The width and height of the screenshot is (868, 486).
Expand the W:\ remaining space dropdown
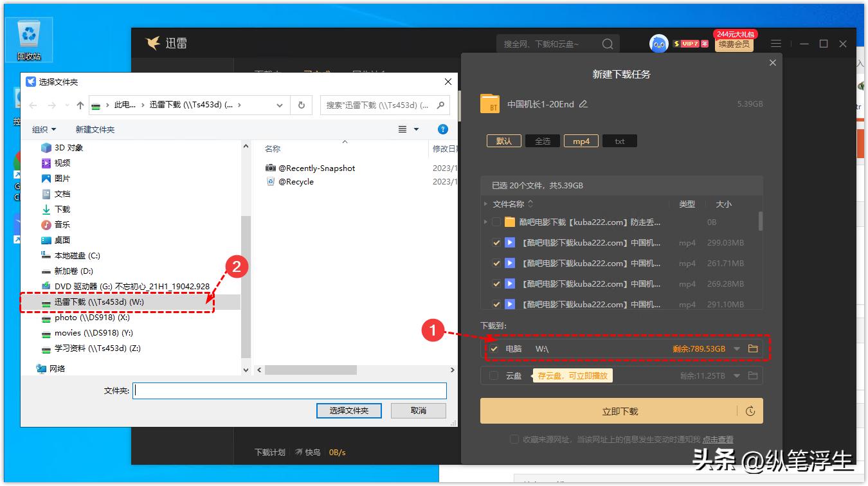point(738,348)
